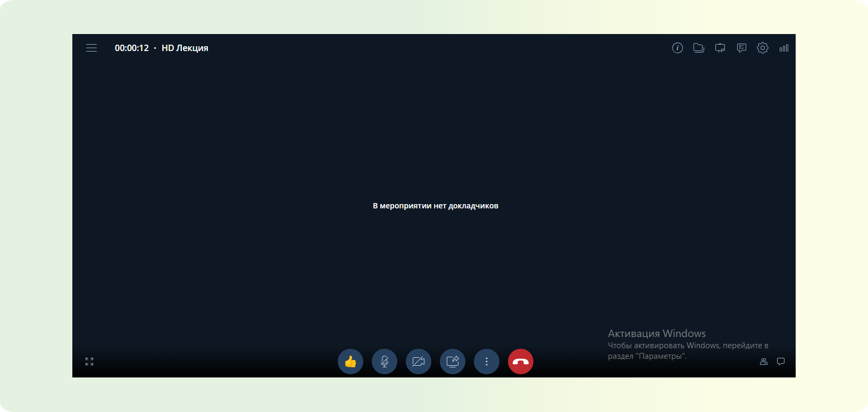Open the polls icon
Screen dimensions: 868x412
pos(741,48)
